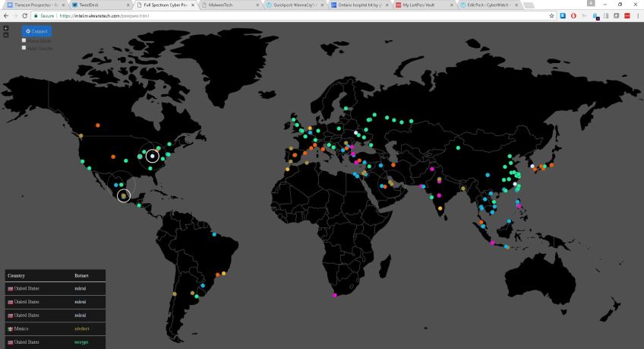Open the MalwareTech browser tab

(x=228, y=5)
